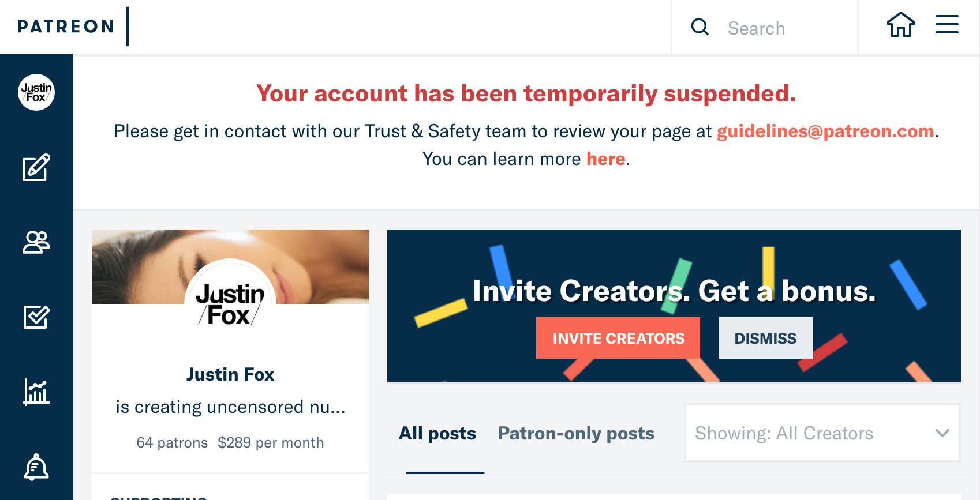This screenshot has height=500, width=980.
Task: Click the search magnifier icon
Action: click(x=700, y=27)
